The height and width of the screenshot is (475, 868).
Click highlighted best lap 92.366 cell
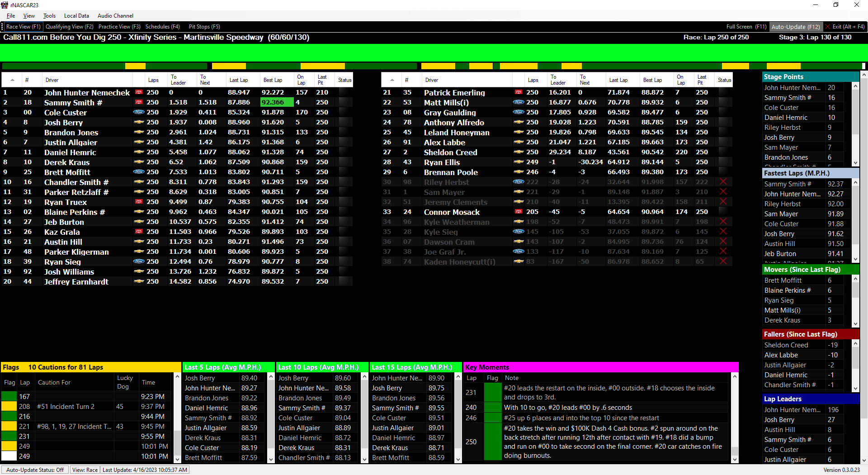pos(277,102)
